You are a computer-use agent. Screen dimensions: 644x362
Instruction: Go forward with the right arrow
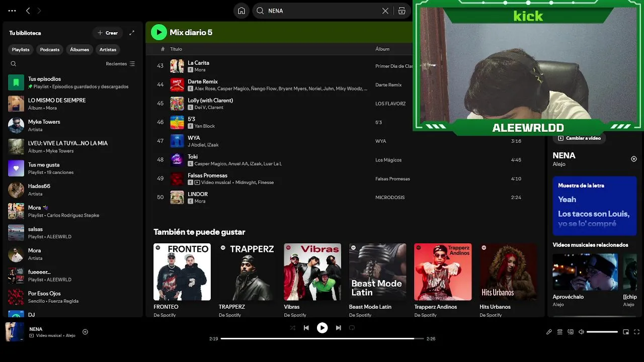(39, 11)
